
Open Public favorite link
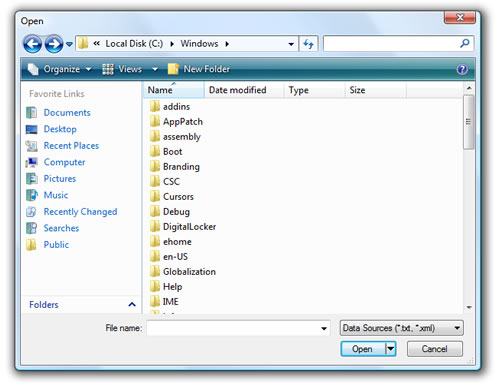(x=56, y=245)
